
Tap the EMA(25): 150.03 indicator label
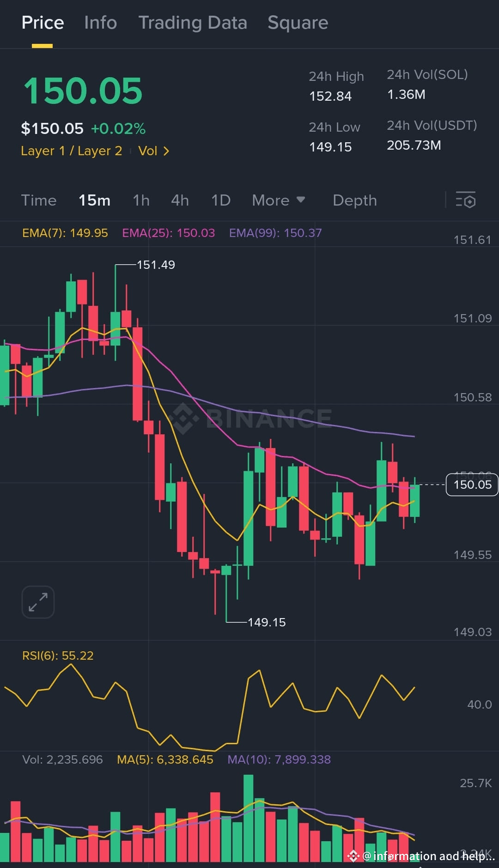(x=169, y=233)
